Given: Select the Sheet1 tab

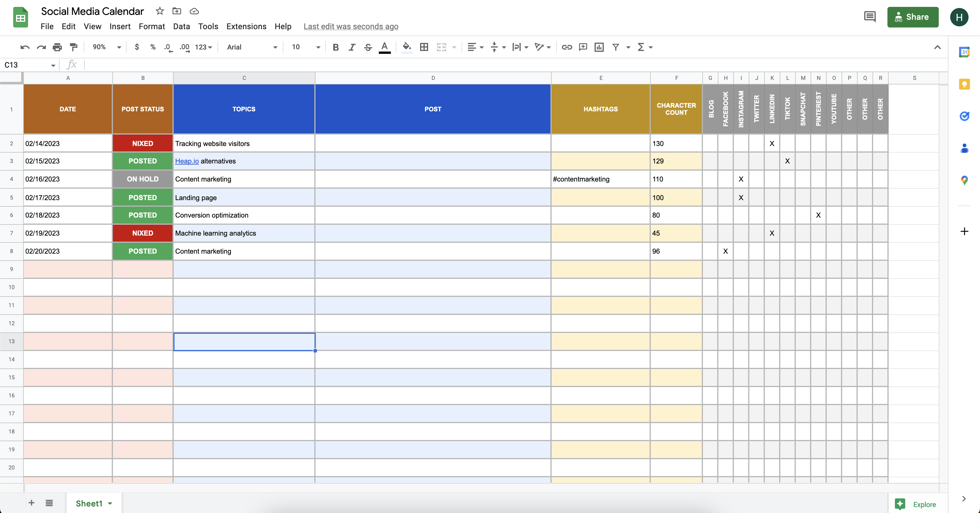Looking at the screenshot, I should [94, 503].
